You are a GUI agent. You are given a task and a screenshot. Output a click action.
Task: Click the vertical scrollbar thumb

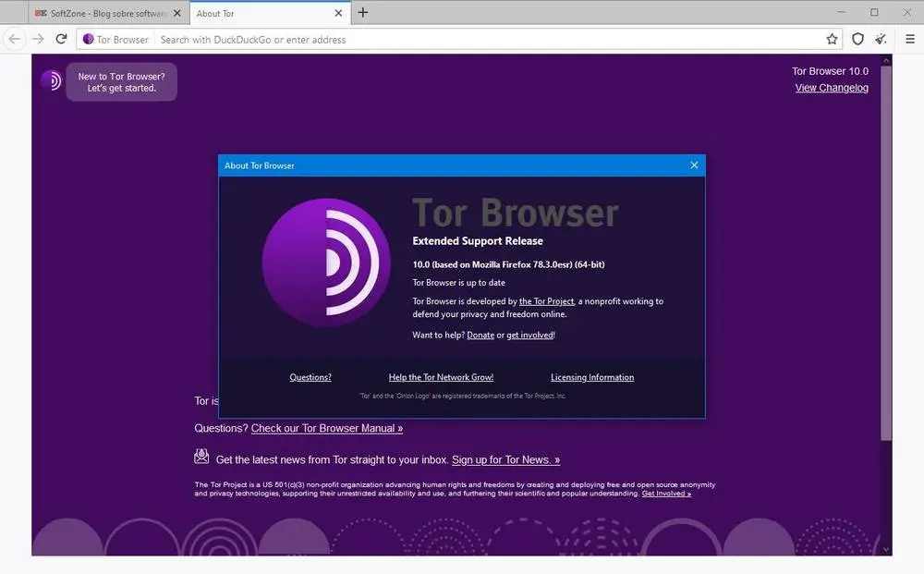886,253
